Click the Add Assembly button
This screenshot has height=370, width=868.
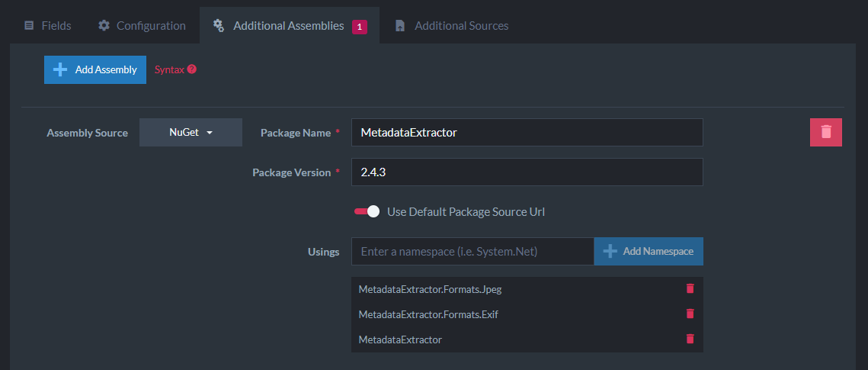point(95,69)
